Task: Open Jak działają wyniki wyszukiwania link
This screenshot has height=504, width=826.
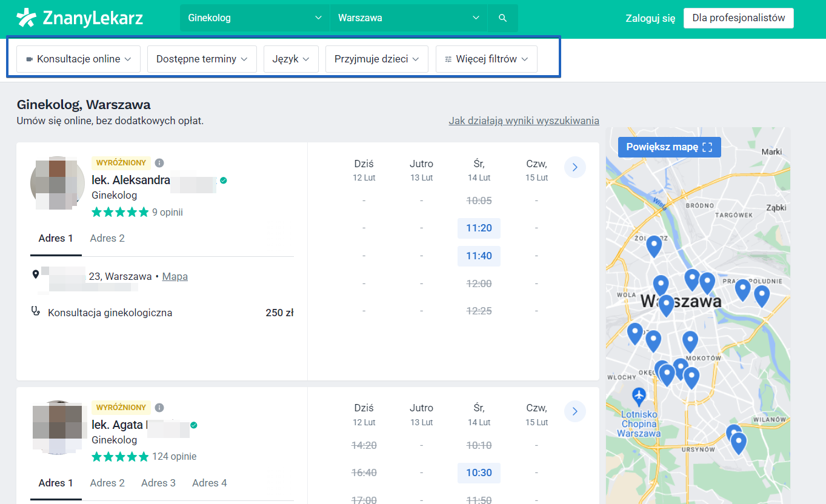Action: point(524,121)
